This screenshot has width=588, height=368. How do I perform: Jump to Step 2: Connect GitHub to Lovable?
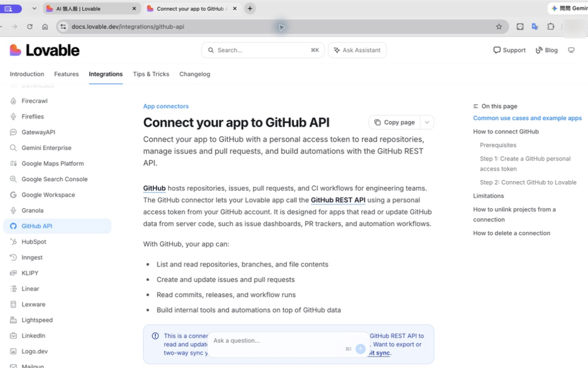pyautogui.click(x=528, y=182)
